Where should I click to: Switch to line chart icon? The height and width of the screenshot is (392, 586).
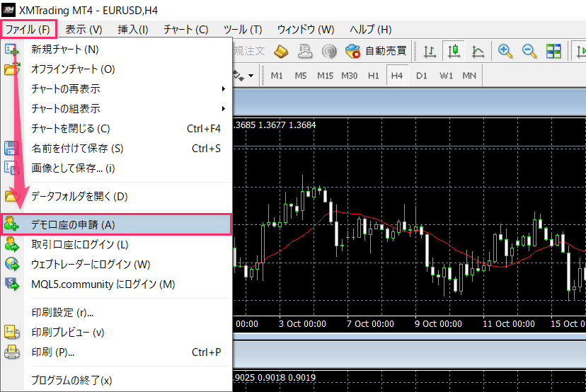coord(478,51)
